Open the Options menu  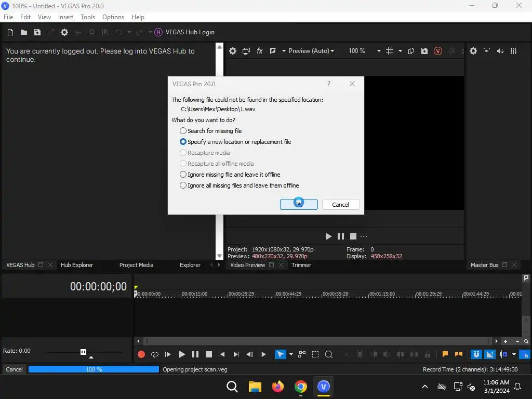pos(113,17)
